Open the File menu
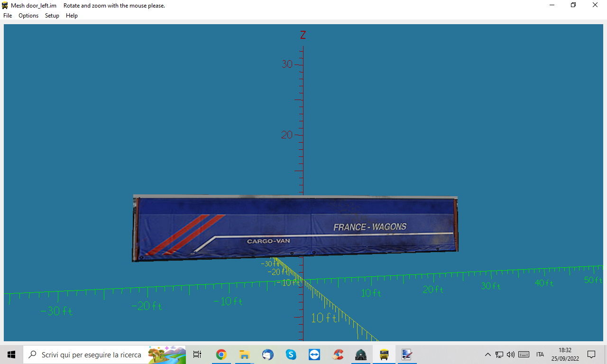This screenshot has width=607, height=364. coord(8,16)
